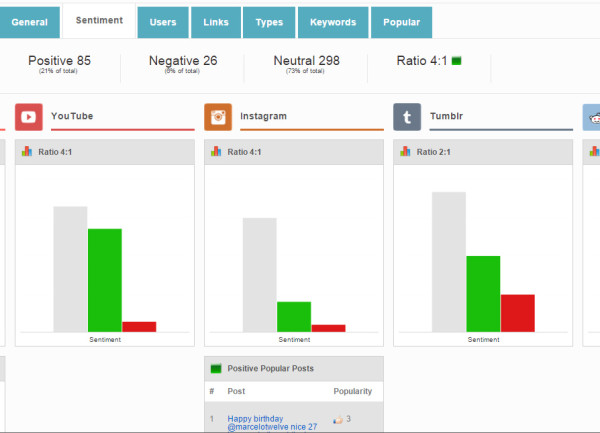
Task: Click the Tumblr green positive sentiment bar
Action: (x=483, y=294)
